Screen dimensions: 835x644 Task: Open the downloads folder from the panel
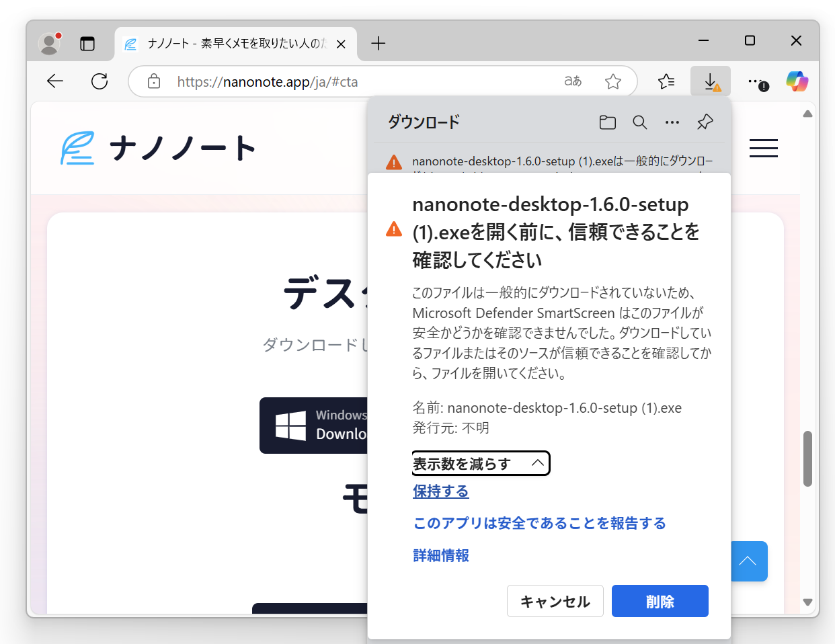607,122
